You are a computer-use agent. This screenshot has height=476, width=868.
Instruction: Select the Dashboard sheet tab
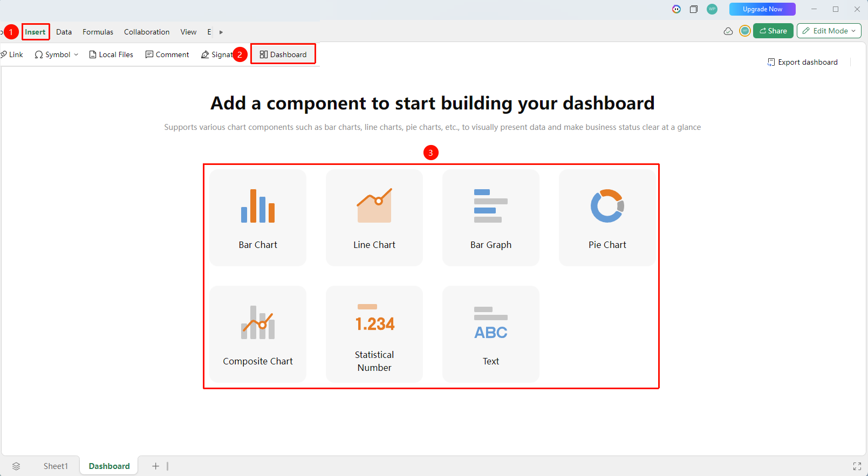point(109,466)
